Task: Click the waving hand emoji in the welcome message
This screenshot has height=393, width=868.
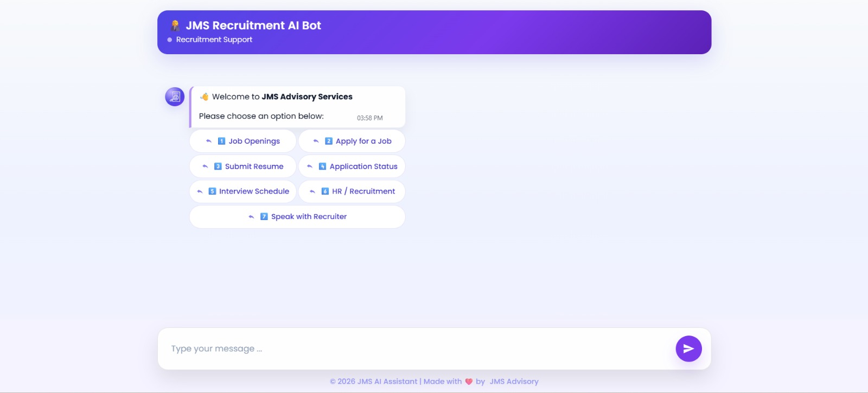Action: click(205, 97)
